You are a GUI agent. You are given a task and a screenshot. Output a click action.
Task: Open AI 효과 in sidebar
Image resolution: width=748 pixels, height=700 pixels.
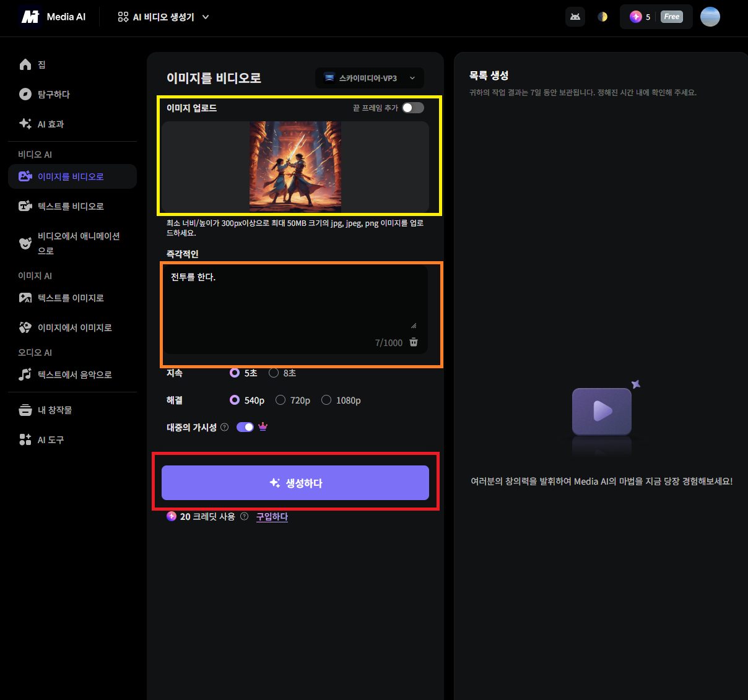(x=72, y=124)
